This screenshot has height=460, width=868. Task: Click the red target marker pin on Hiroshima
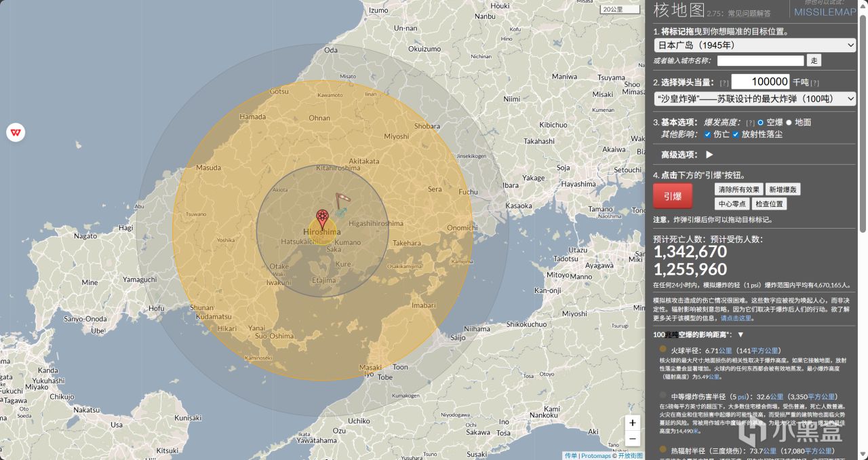[323, 218]
